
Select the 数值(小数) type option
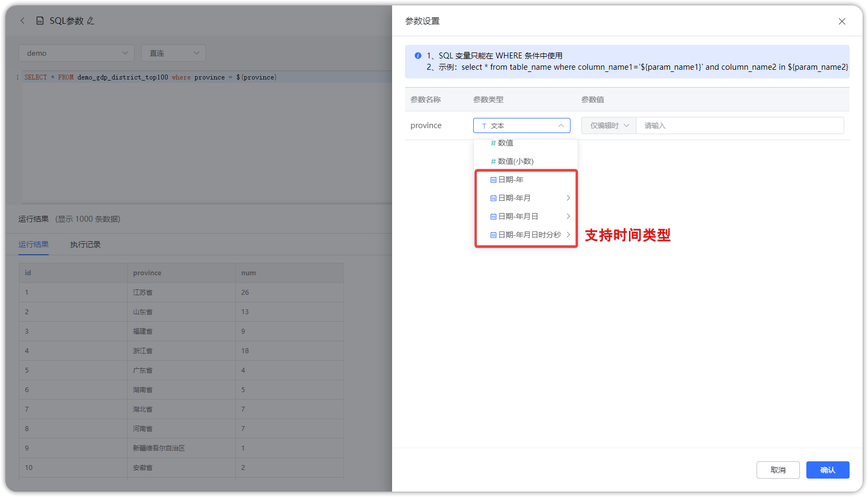(526, 161)
